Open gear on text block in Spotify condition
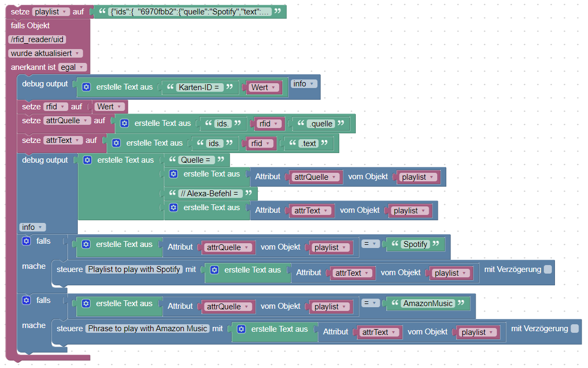This screenshot has height=368, width=588. pos(86,244)
